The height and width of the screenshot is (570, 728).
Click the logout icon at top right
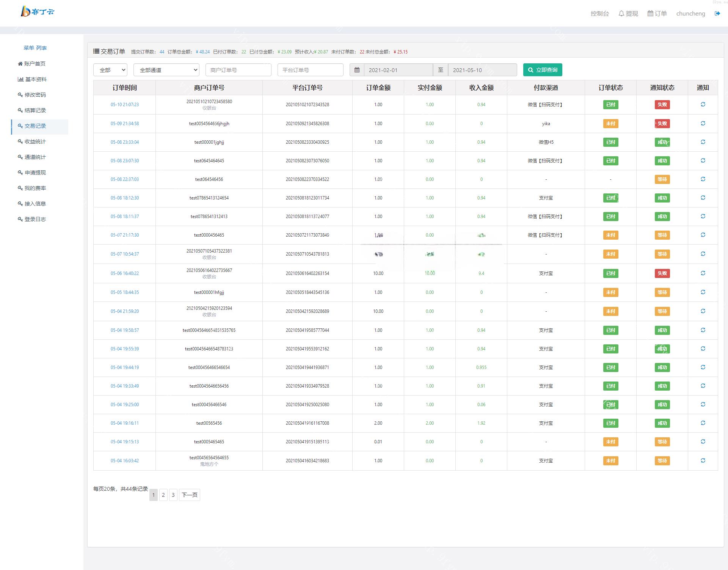(717, 13)
